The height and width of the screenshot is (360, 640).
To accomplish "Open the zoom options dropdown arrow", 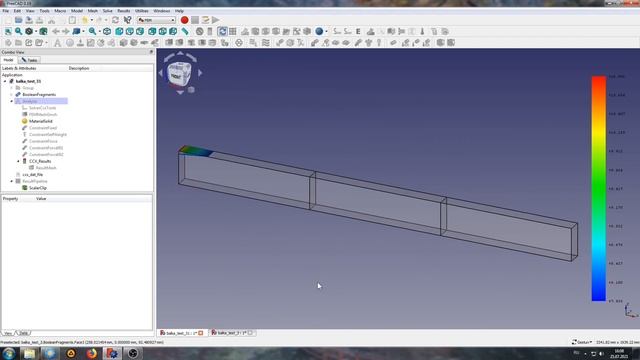I will click(100, 31).
